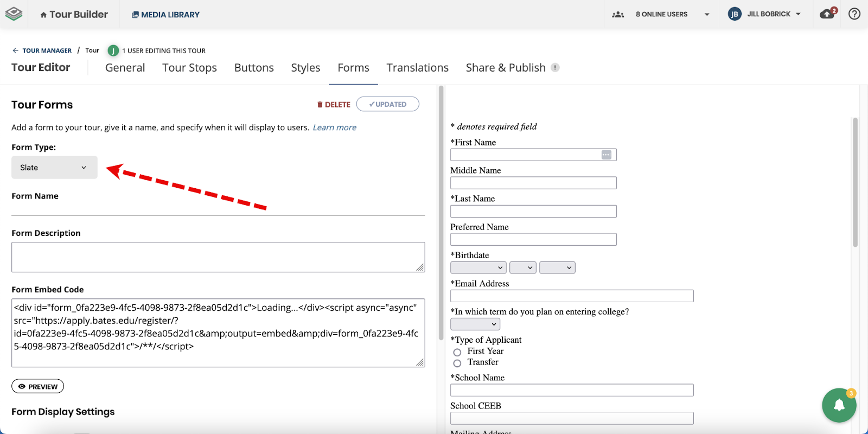Open the help question mark icon
The image size is (868, 434).
click(x=854, y=14)
